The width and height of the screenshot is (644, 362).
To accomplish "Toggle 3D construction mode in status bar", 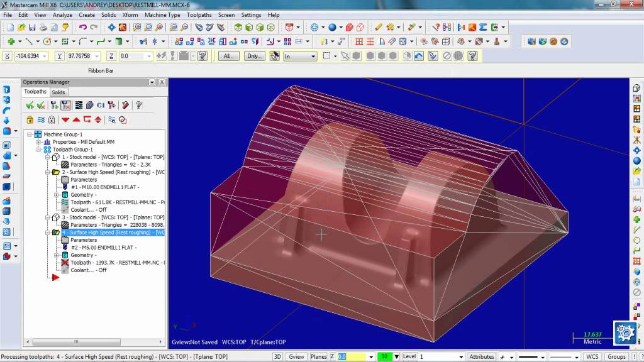I will 277,357.
